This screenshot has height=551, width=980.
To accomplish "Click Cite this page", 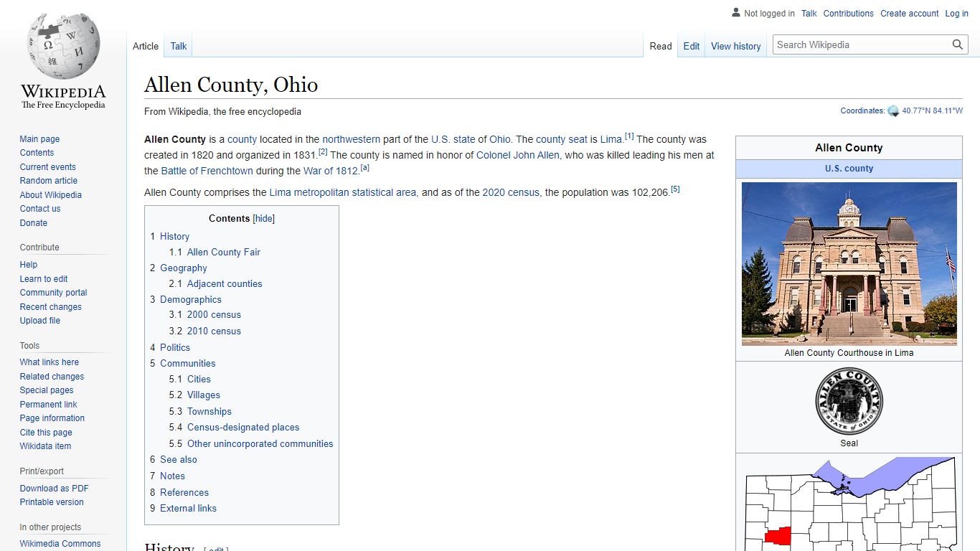I will [x=46, y=433].
